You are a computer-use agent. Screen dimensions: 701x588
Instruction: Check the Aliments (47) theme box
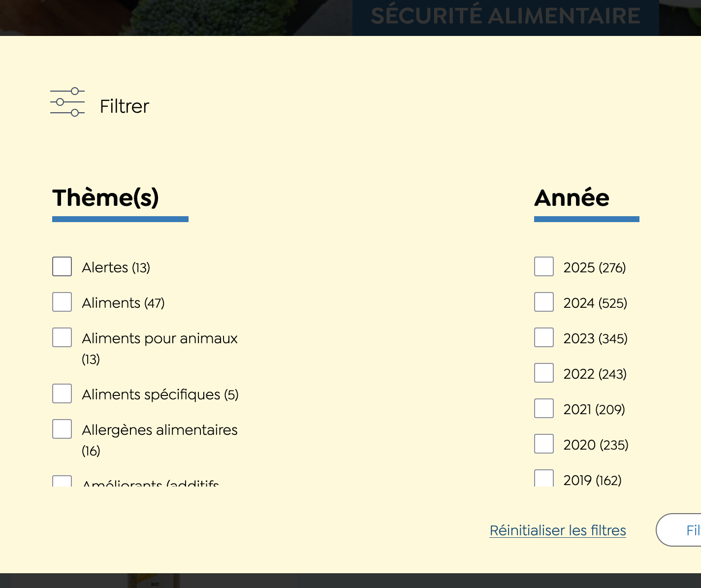pyautogui.click(x=62, y=302)
